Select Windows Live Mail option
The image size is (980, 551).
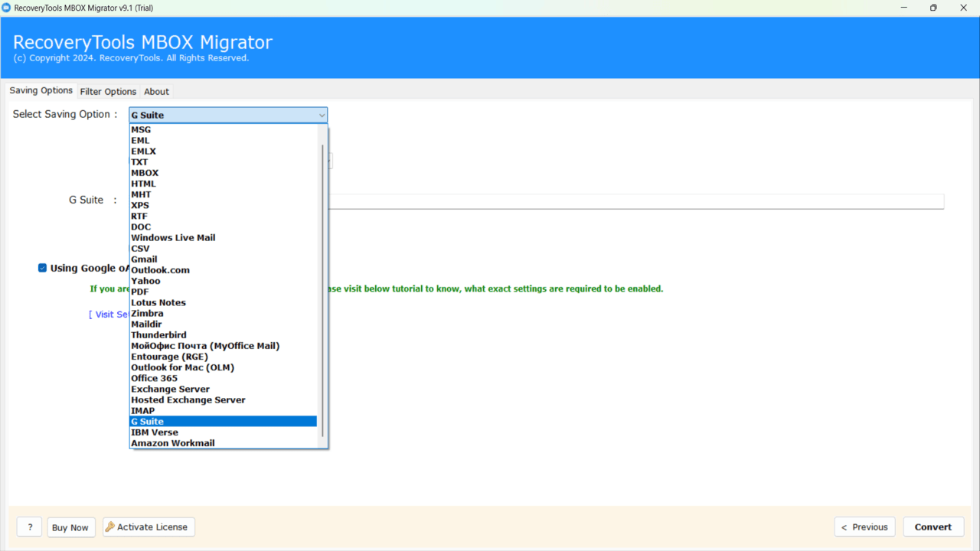coord(223,238)
